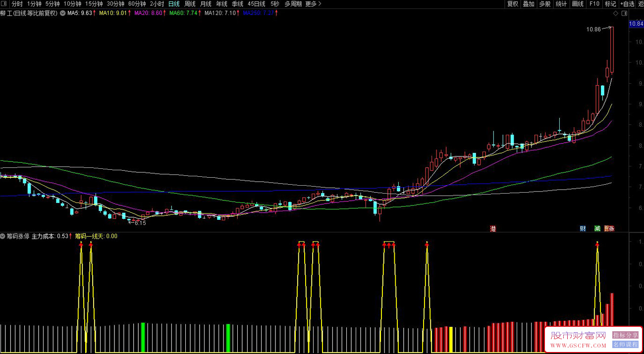Click the 名师课程 label in banner
644x354 pixels.
[625, 344]
